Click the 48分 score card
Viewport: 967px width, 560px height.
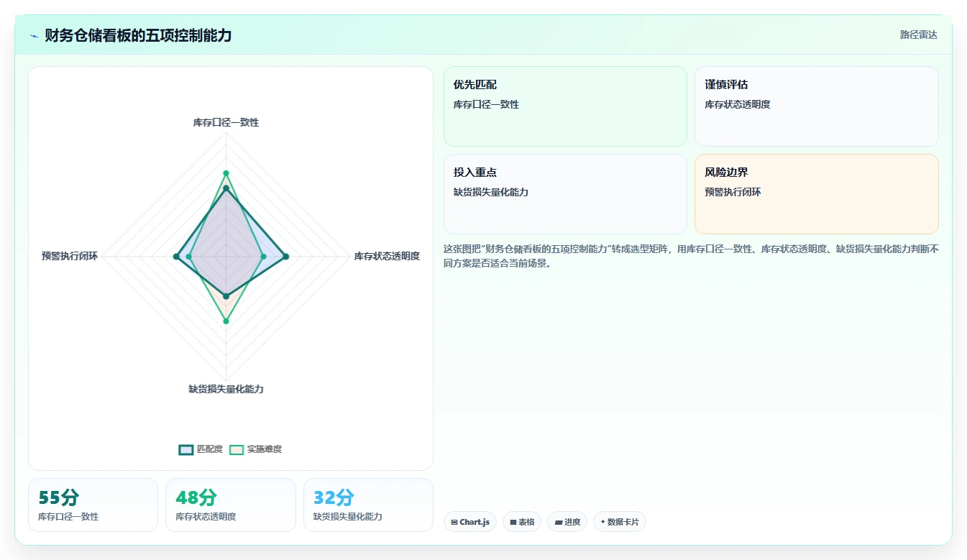coord(230,505)
